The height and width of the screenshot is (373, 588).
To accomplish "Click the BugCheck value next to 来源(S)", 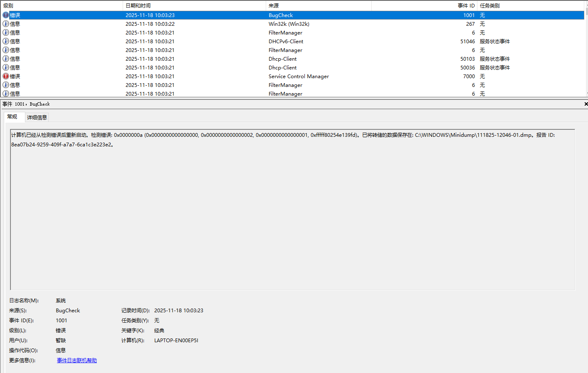I will 68,310.
